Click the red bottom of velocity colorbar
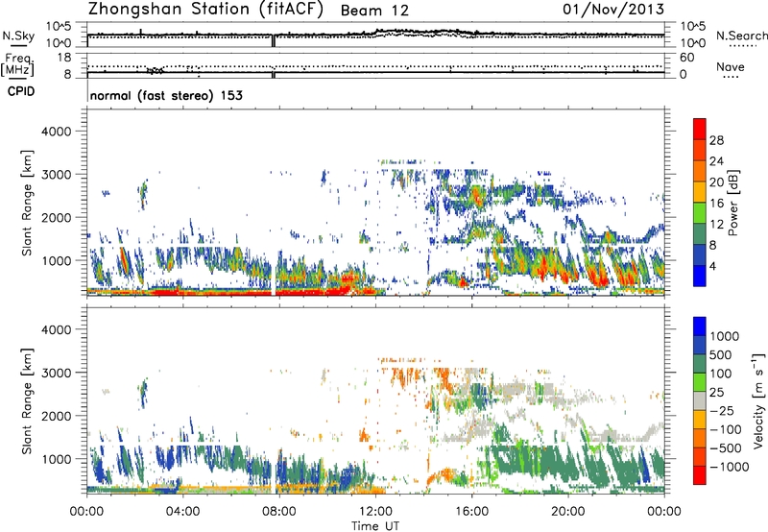768x532 pixels. [x=700, y=475]
